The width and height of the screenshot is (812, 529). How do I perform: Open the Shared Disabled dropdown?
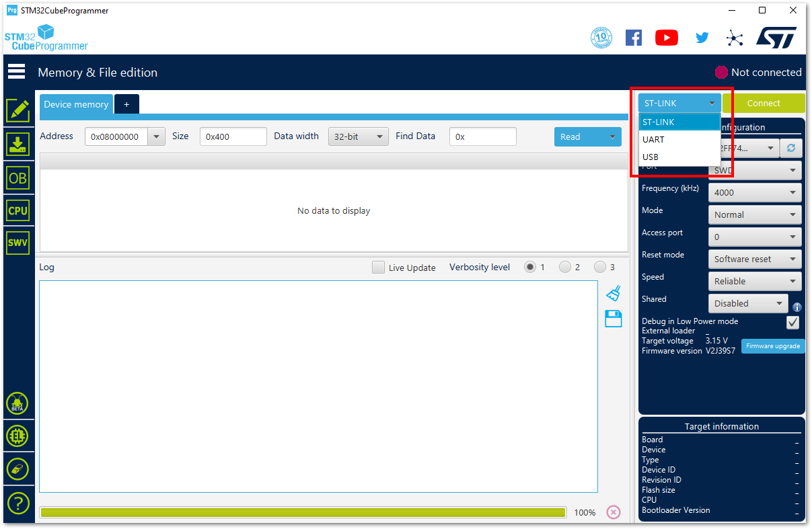748,303
